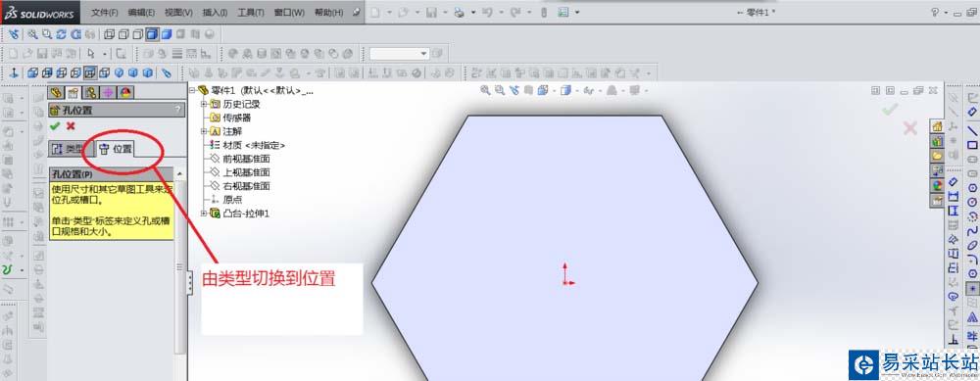980x381 pixels.
Task: Click the Zoom to Area toolbar icon
Action: point(46,34)
